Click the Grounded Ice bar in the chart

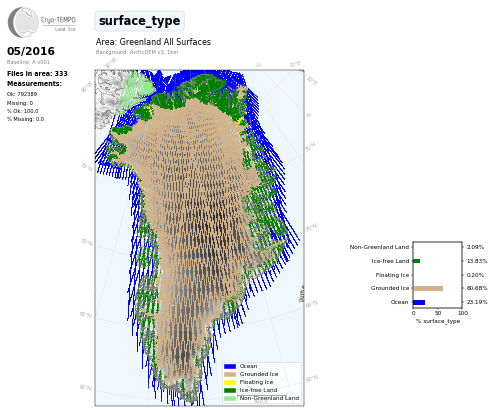pyautogui.click(x=428, y=288)
